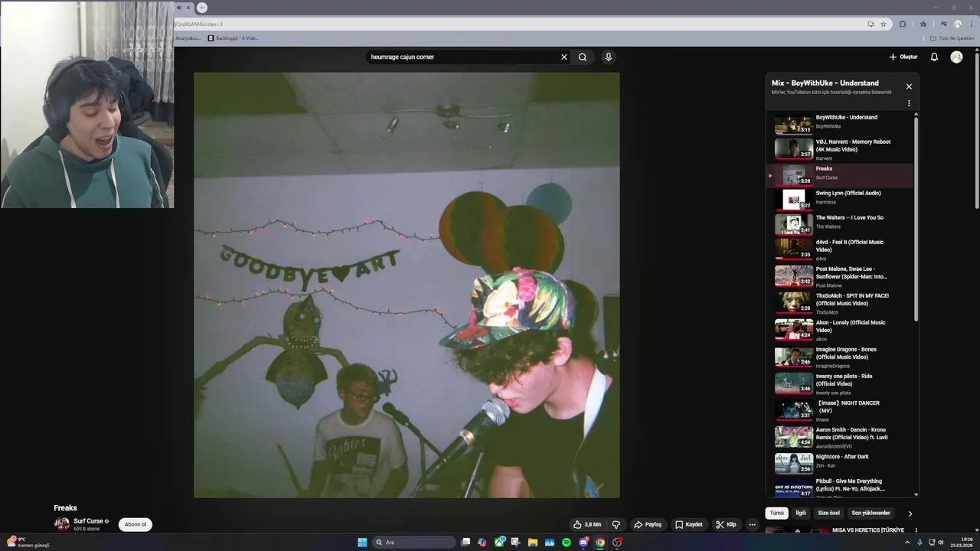Viewport: 980px width, 551px height.
Task: Share the video with Paylaş
Action: point(648,524)
